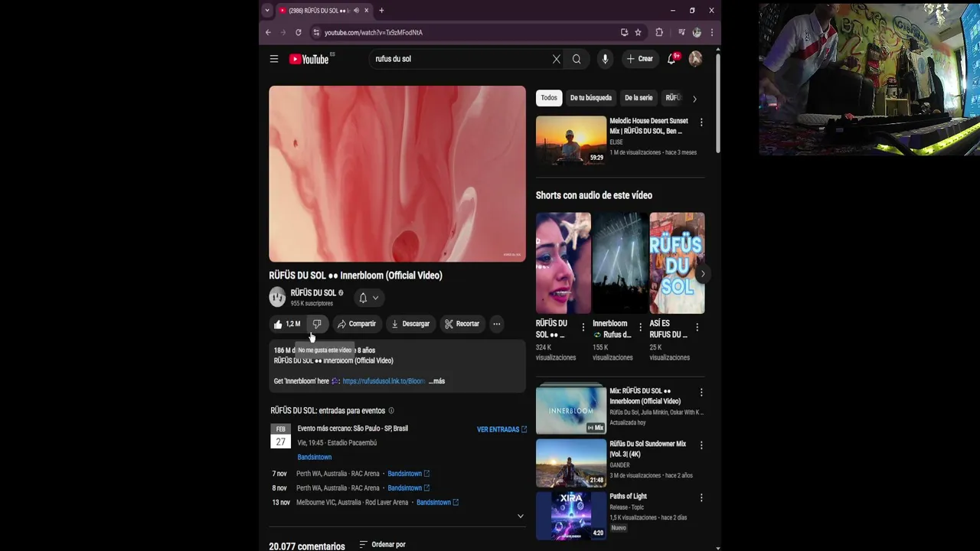Open Bandsintown link for Melbourne event
980x551 pixels.
pyautogui.click(x=437, y=503)
